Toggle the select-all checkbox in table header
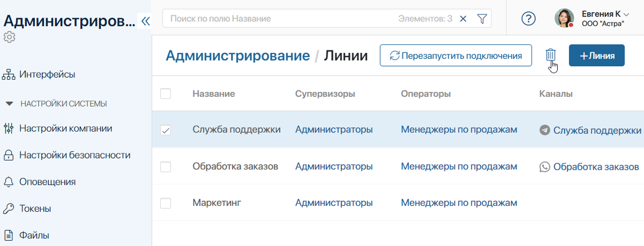The width and height of the screenshot is (644, 246). [x=166, y=94]
